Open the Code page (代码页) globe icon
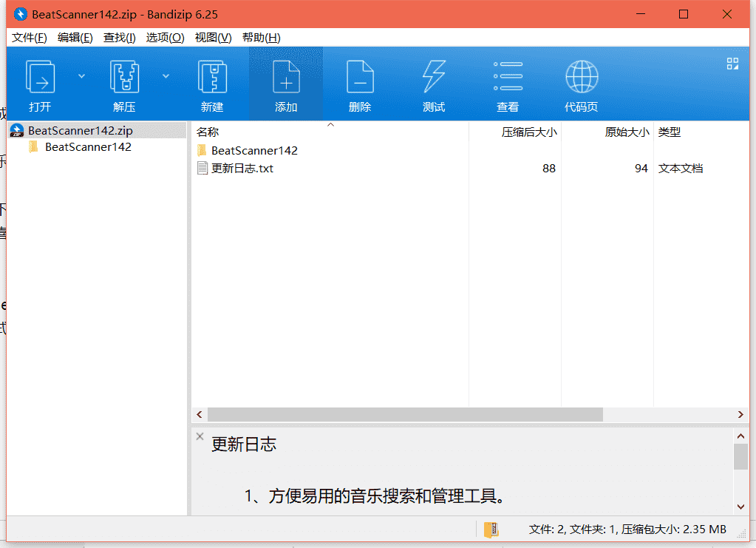Image resolution: width=756 pixels, height=548 pixels. click(x=582, y=76)
